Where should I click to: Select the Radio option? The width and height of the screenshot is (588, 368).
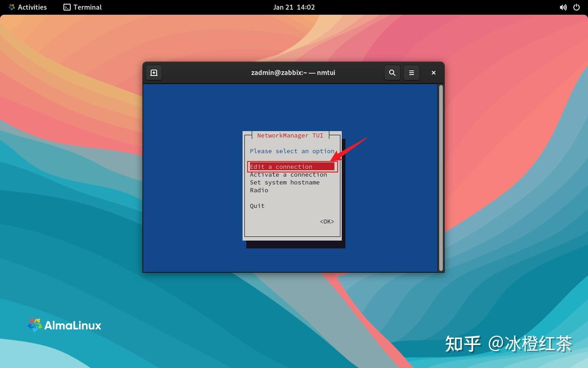tap(259, 190)
